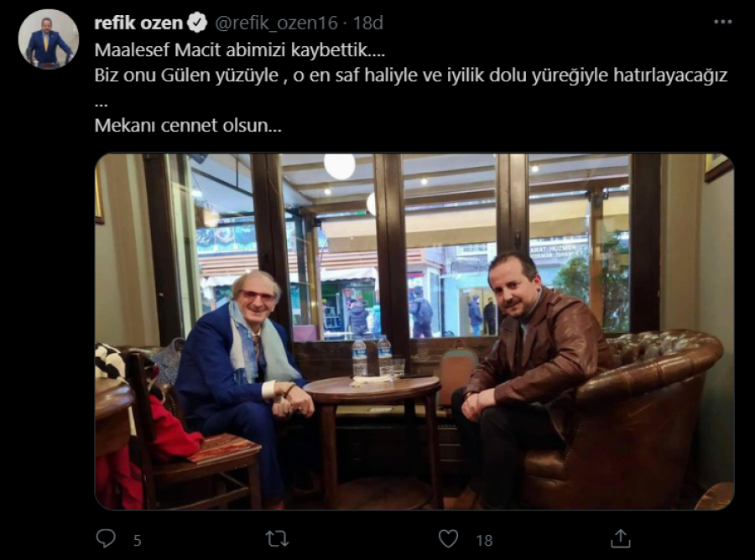Click the reply speech bubble icon
The width and height of the screenshot is (755, 560).
tap(106, 539)
